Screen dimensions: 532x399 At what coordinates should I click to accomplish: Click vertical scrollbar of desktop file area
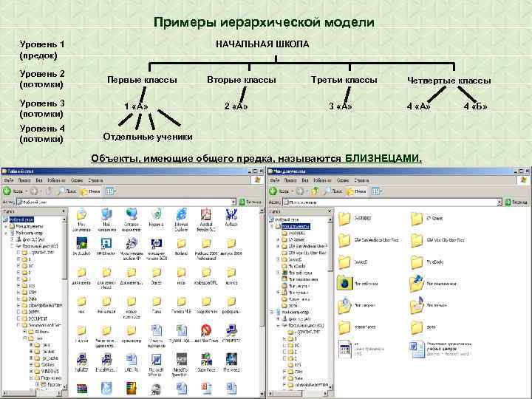262,302
